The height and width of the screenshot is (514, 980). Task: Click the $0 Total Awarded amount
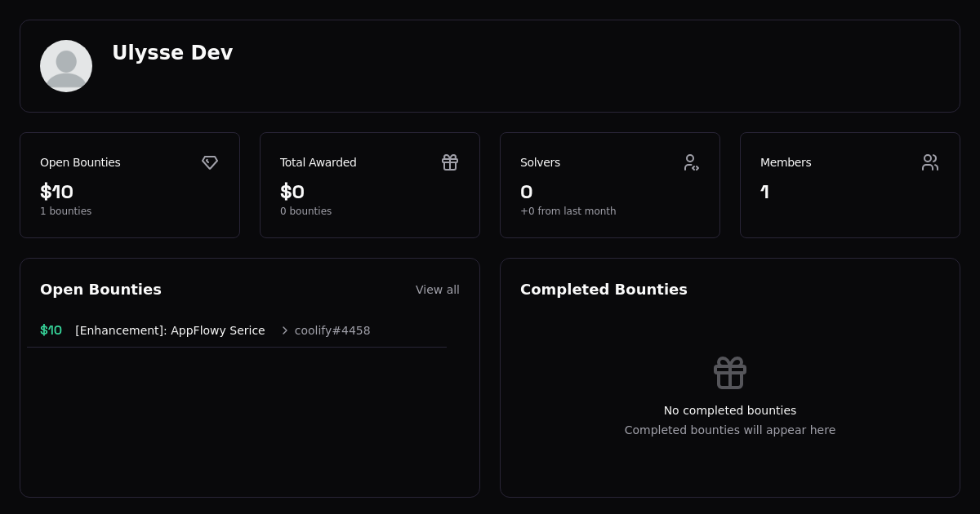tap(292, 192)
